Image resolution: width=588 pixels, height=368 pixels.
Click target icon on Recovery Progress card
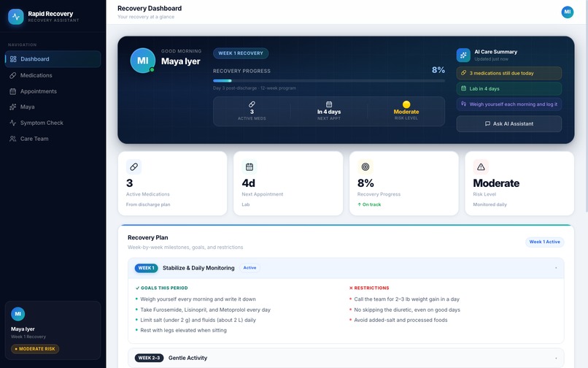coord(365,166)
